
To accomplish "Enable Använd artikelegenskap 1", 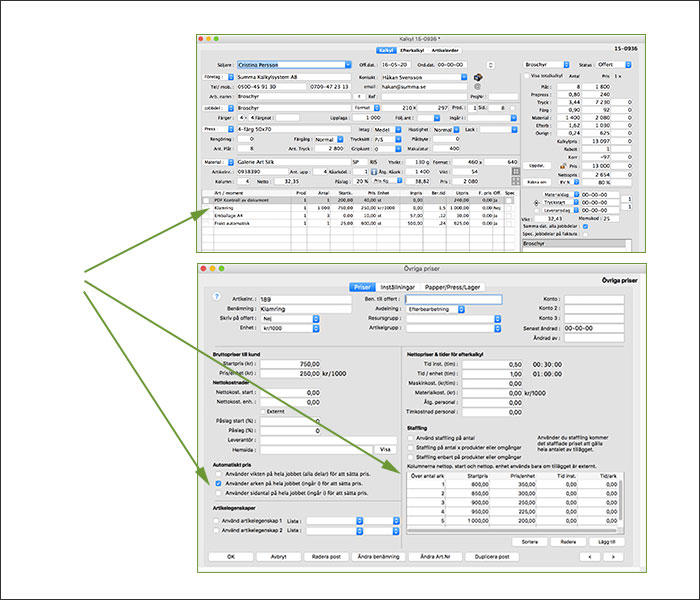I will pyautogui.click(x=216, y=521).
